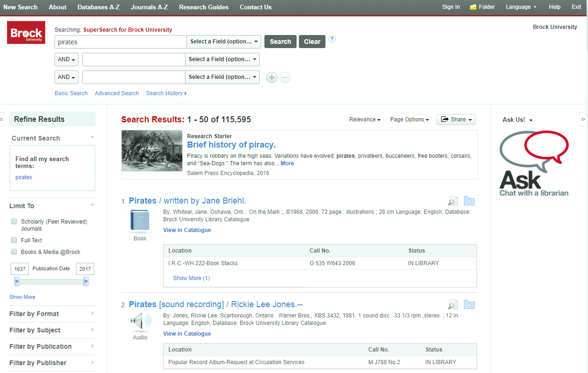Add Rickie Lee Jones recording to folder

[x=469, y=305]
